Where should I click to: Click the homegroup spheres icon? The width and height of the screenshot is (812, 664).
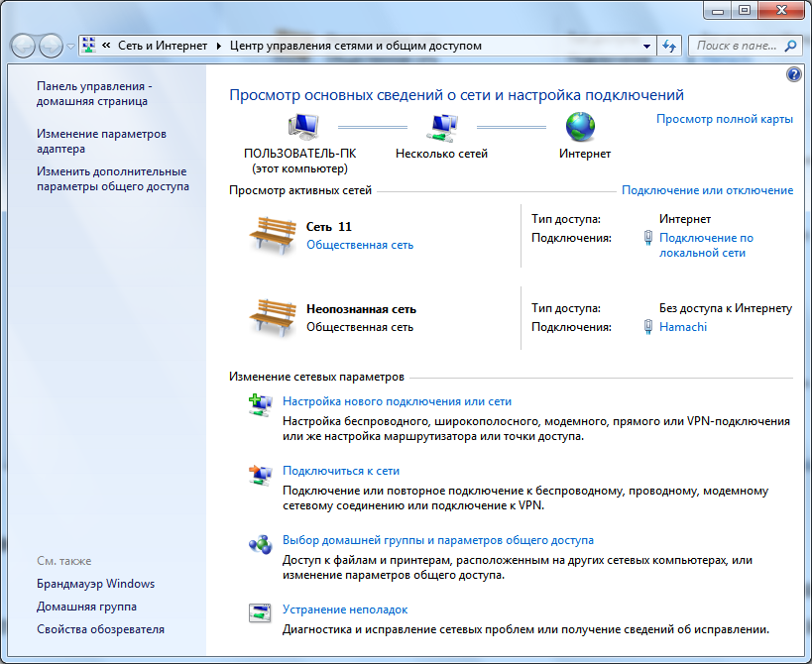click(x=260, y=544)
